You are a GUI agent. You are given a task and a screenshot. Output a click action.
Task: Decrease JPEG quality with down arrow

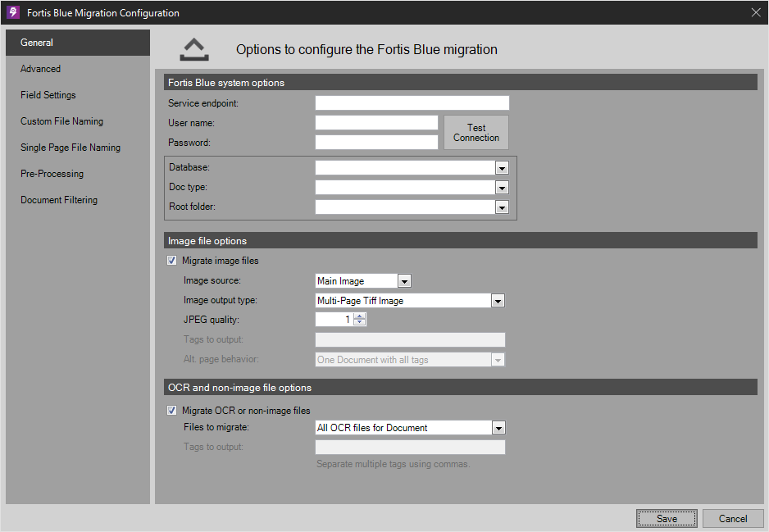tap(360, 323)
